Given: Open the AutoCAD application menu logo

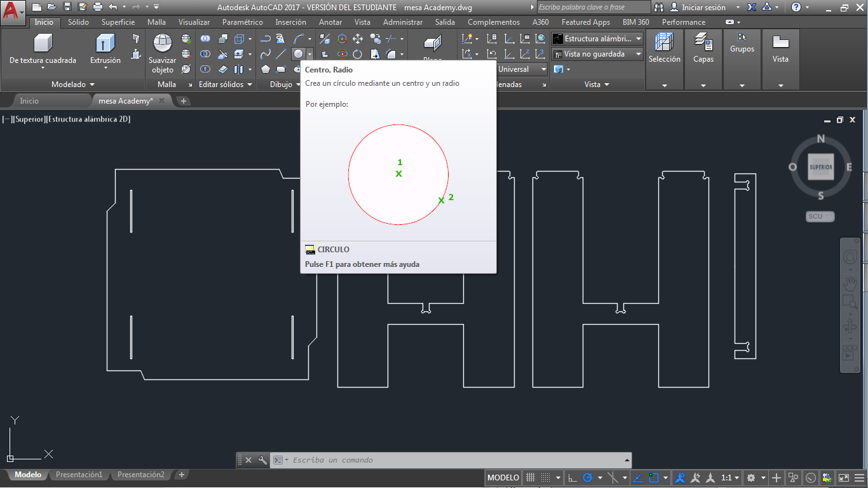Looking at the screenshot, I should (13, 13).
